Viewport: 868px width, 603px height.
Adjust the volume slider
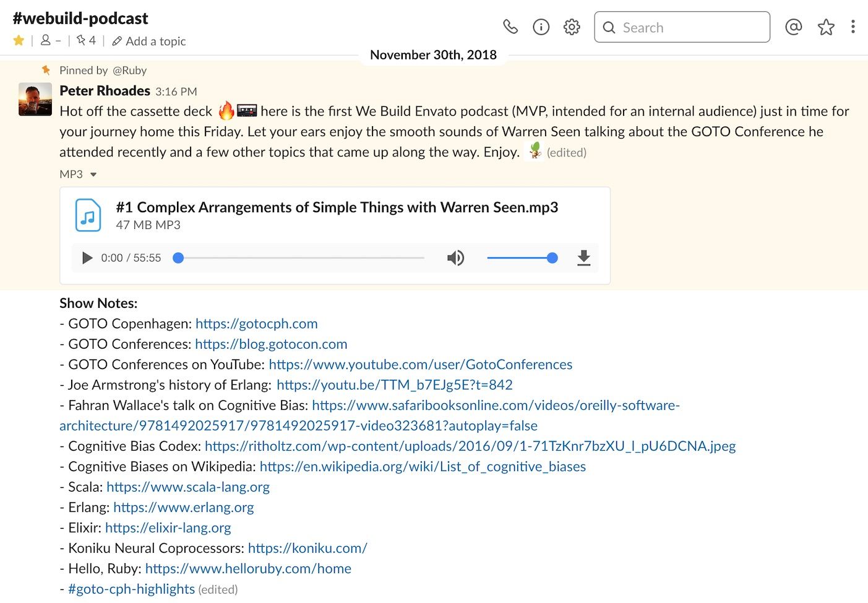click(x=522, y=258)
